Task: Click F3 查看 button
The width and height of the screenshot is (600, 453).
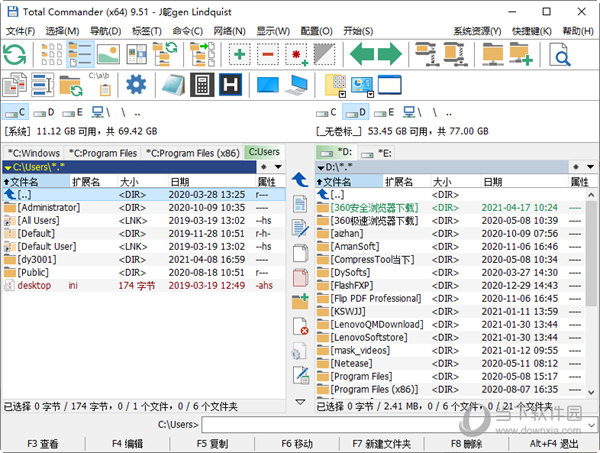Action: [x=42, y=444]
